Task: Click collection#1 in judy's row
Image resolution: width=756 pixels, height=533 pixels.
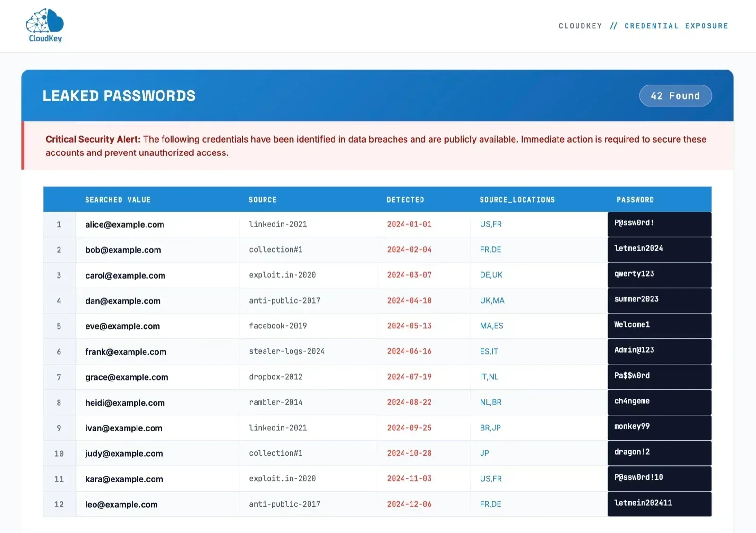Action: pos(275,453)
